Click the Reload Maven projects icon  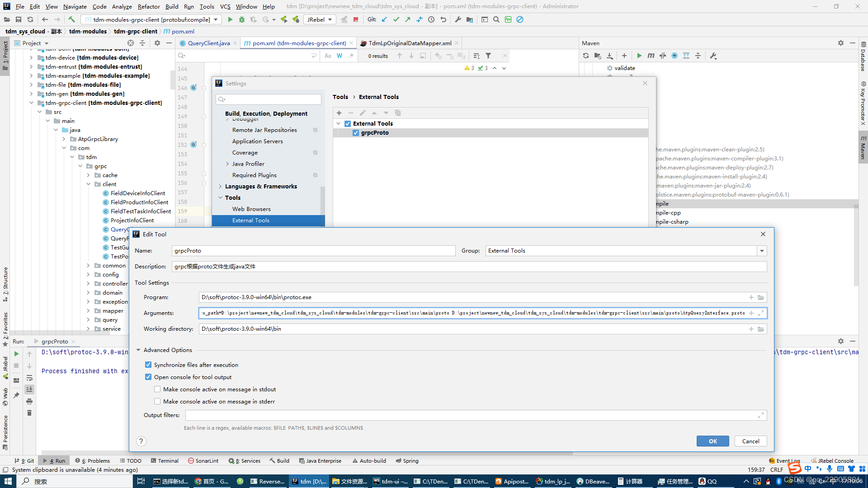586,56
